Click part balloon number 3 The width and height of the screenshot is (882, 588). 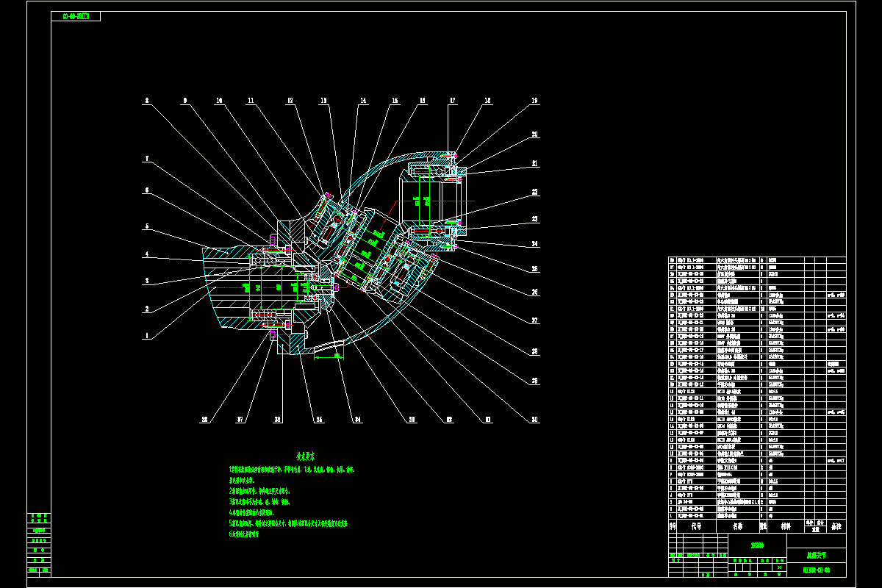146,281
